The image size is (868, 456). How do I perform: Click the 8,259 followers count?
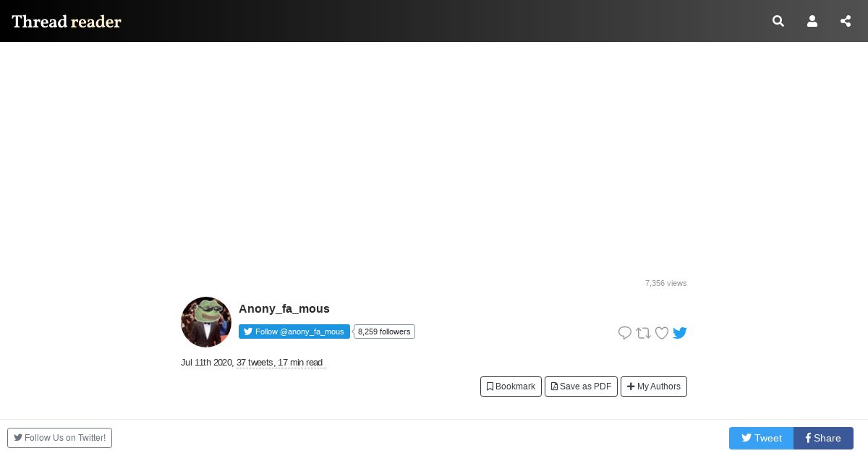pyautogui.click(x=384, y=332)
